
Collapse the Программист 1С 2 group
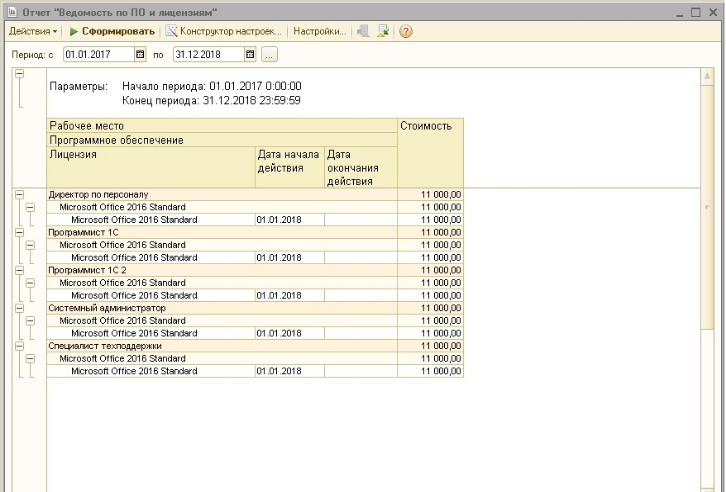click(19, 270)
